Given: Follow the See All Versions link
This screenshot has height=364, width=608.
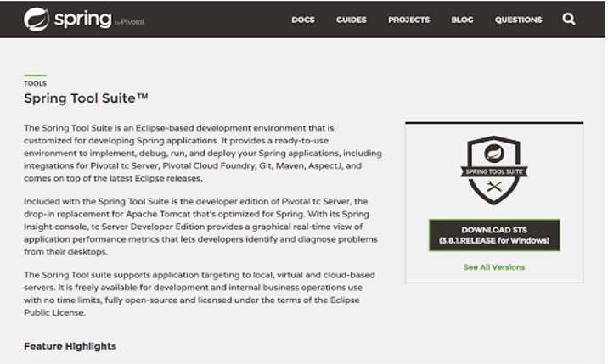Looking at the screenshot, I should tap(494, 267).
